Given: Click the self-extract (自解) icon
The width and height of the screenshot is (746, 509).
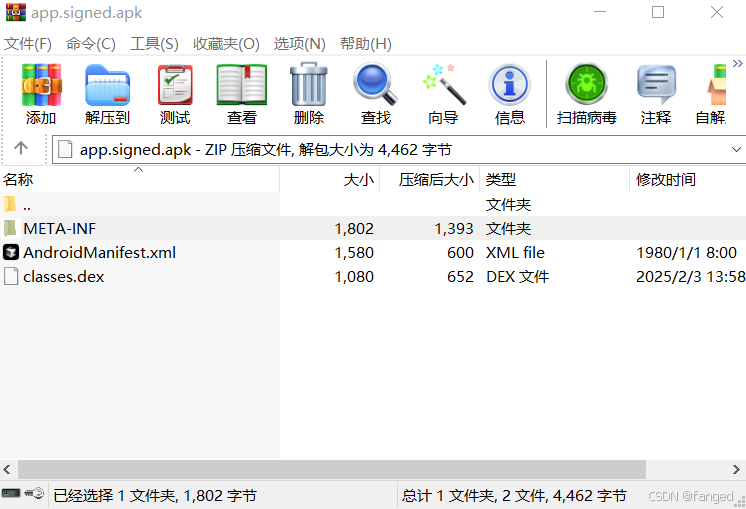Looking at the screenshot, I should pyautogui.click(x=716, y=85).
